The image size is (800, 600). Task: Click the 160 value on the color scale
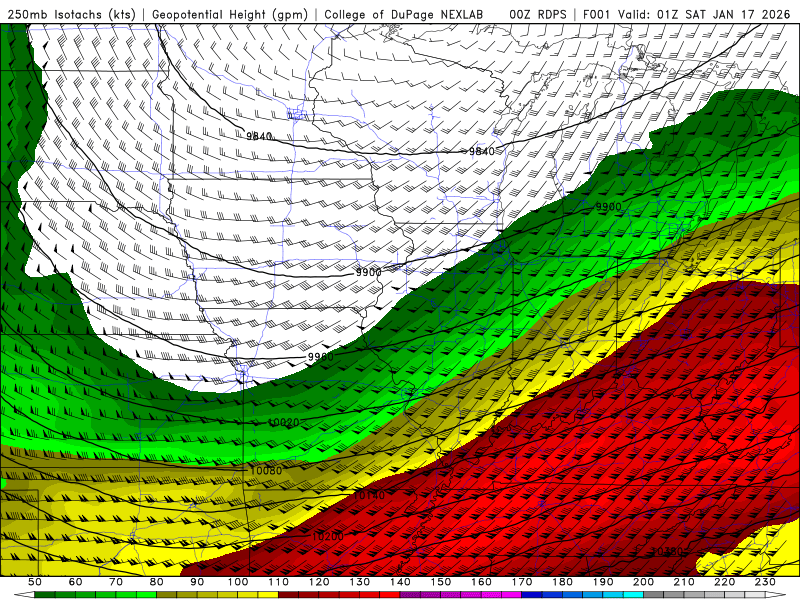481,582
